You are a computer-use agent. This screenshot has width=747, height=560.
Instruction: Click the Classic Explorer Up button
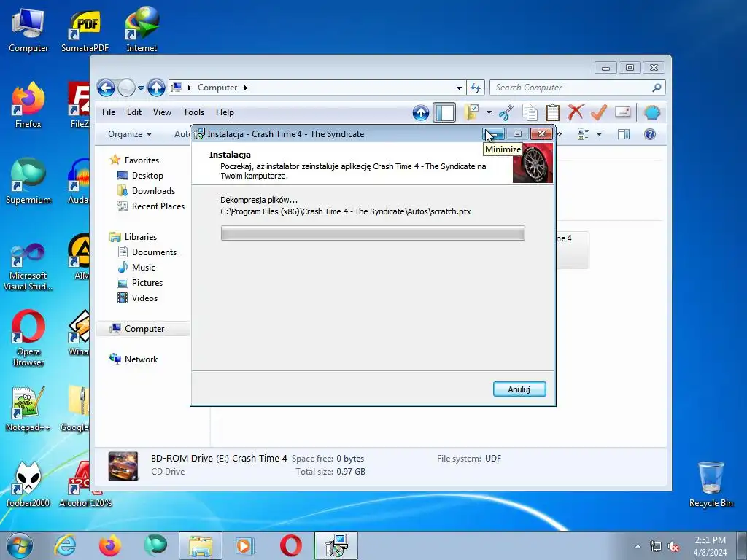421,113
